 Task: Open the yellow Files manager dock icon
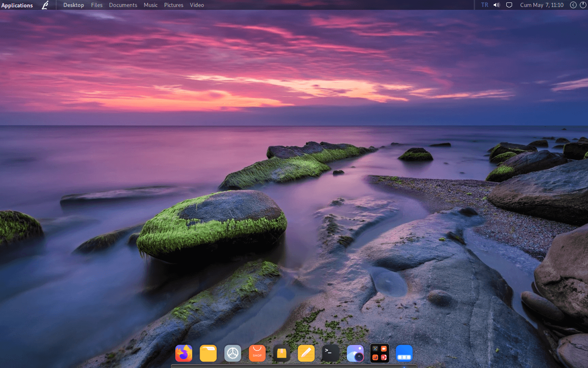(208, 353)
